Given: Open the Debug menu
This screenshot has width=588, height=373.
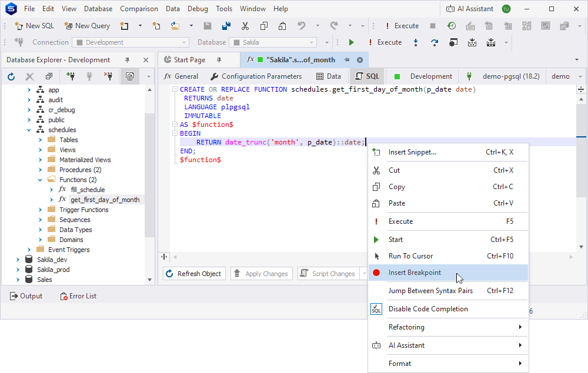Looking at the screenshot, I should coord(198,9).
